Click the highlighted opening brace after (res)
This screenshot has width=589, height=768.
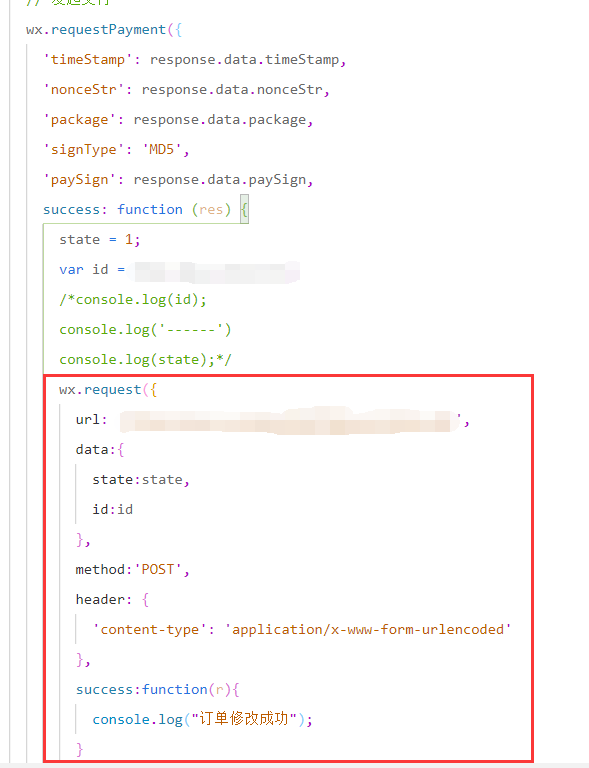244,210
